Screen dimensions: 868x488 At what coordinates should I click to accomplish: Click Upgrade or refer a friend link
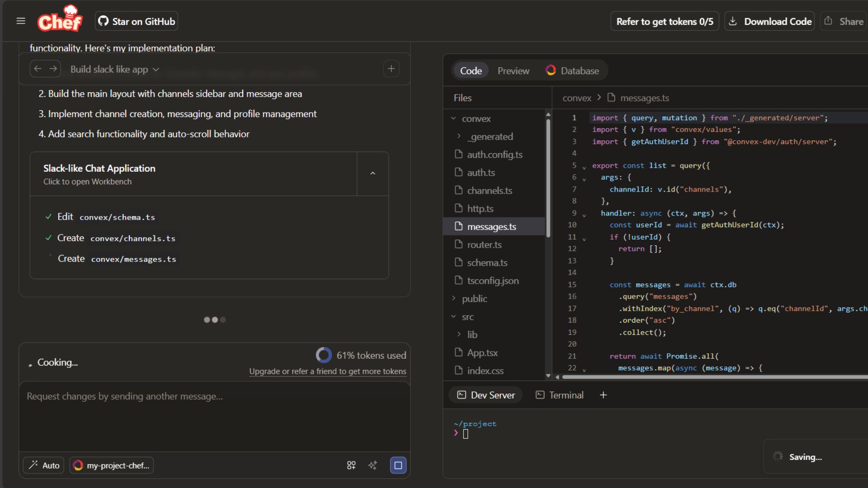pos(327,371)
